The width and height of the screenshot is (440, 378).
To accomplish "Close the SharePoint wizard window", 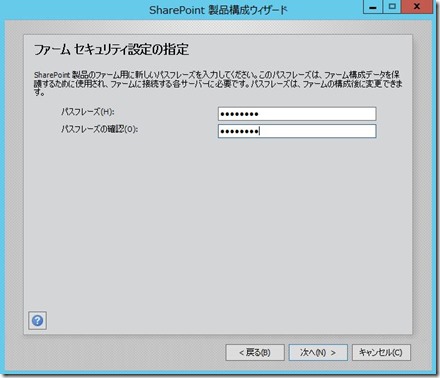I will pyautogui.click(x=417, y=7).
